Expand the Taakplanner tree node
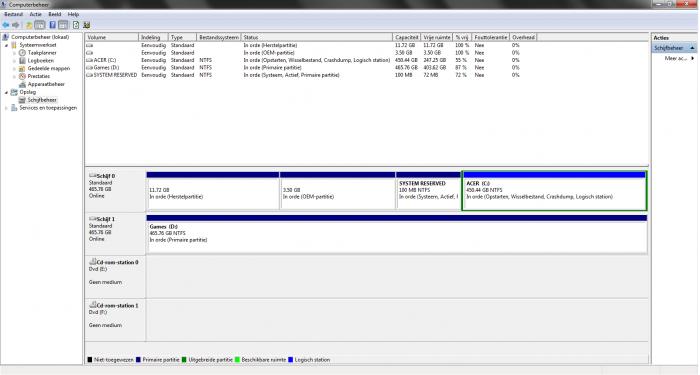This screenshot has width=700, height=375. (x=14, y=53)
